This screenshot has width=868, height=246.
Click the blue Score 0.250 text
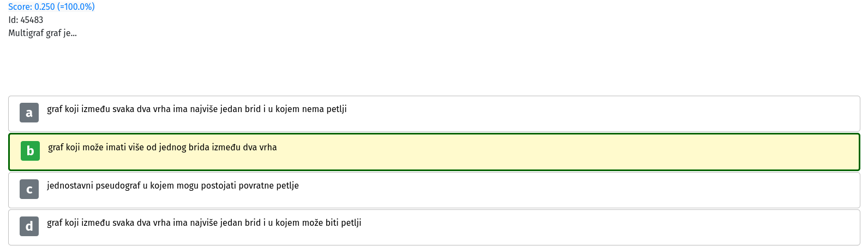(x=51, y=7)
